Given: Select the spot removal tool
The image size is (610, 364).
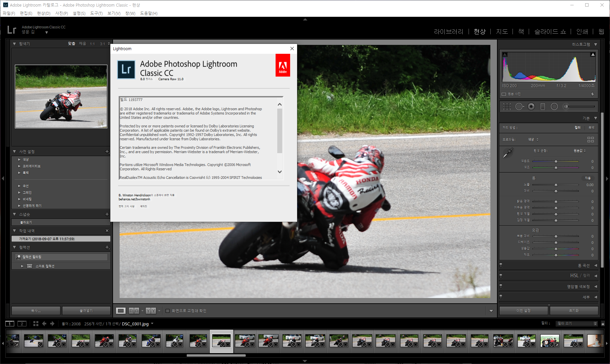Looking at the screenshot, I should click(x=519, y=106).
